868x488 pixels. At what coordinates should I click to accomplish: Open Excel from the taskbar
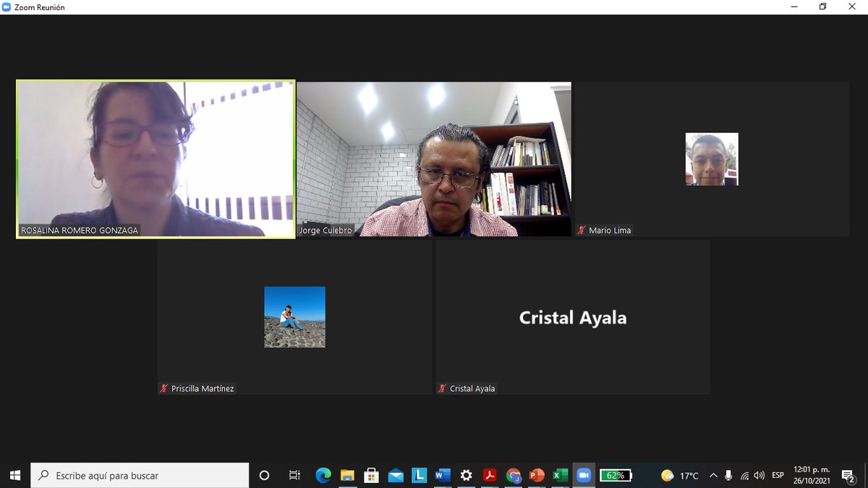coord(561,475)
